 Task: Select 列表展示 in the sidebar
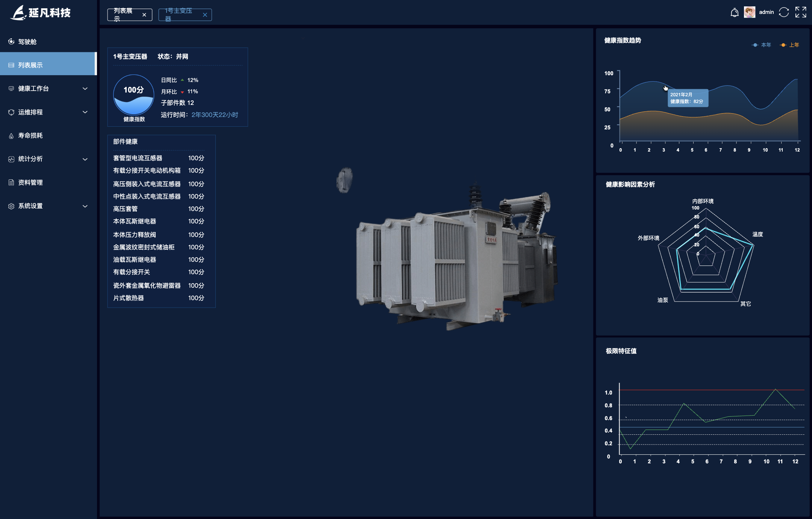[30, 65]
